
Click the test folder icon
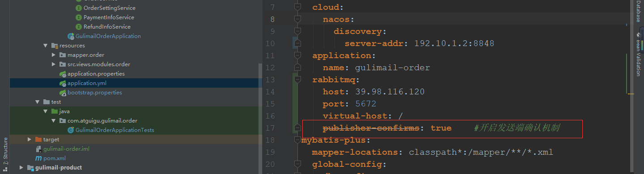point(47,102)
